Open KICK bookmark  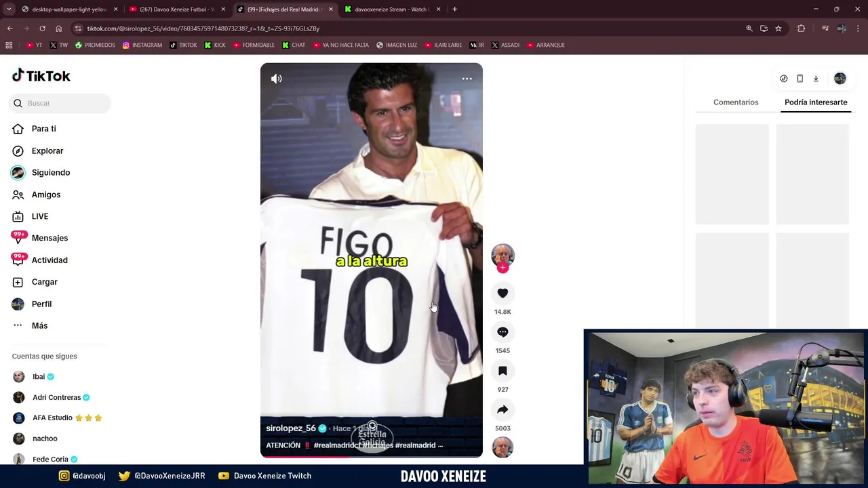pos(215,45)
